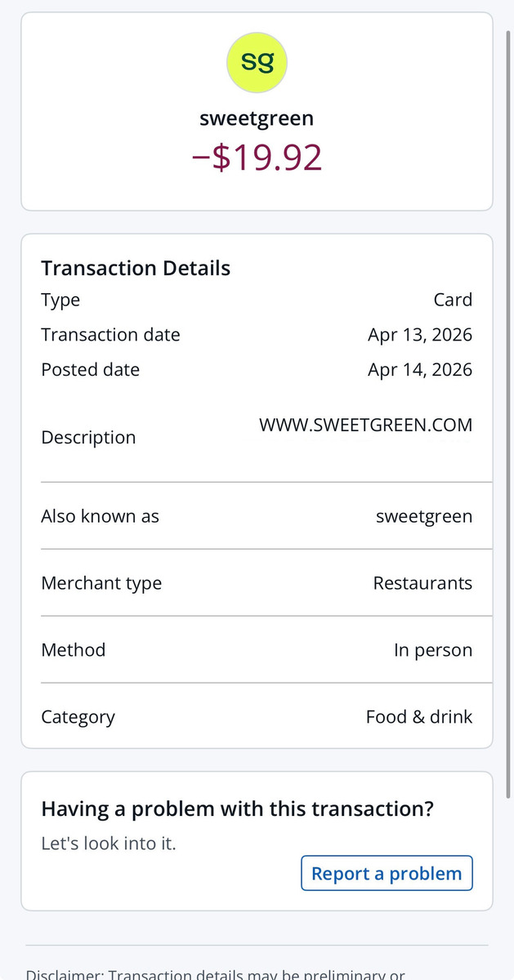Click the page scrollbar on right edge
Screen dimensions: 514x980
tap(509, 408)
